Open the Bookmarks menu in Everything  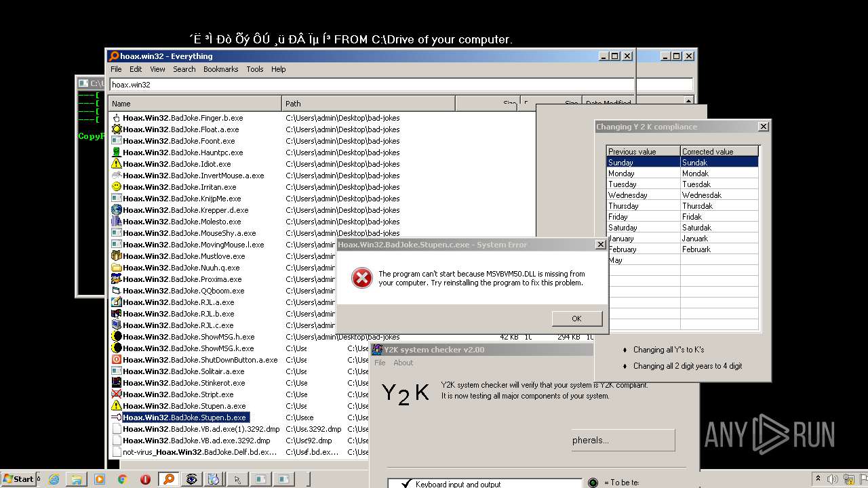[220, 69]
